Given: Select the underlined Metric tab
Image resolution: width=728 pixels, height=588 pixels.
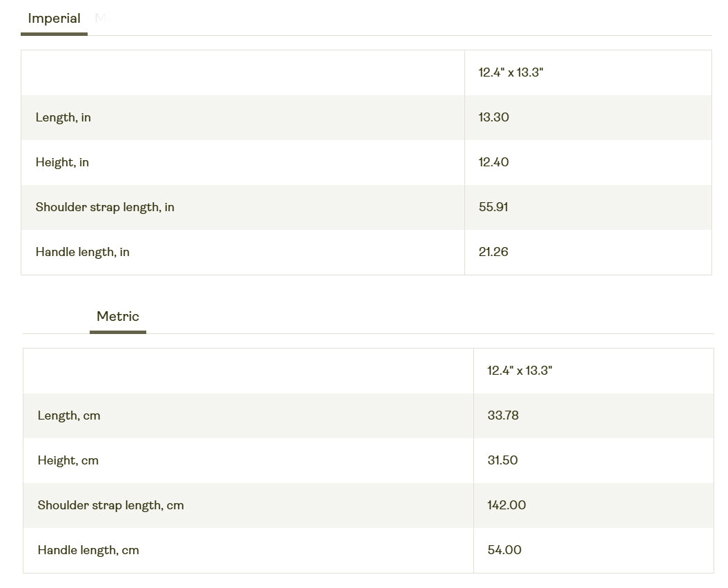Looking at the screenshot, I should (118, 317).
